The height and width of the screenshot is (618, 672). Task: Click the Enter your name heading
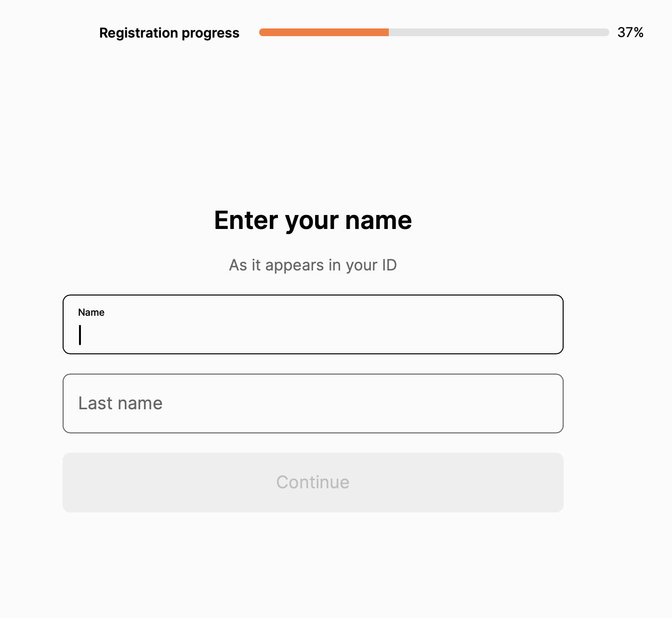pyautogui.click(x=313, y=220)
